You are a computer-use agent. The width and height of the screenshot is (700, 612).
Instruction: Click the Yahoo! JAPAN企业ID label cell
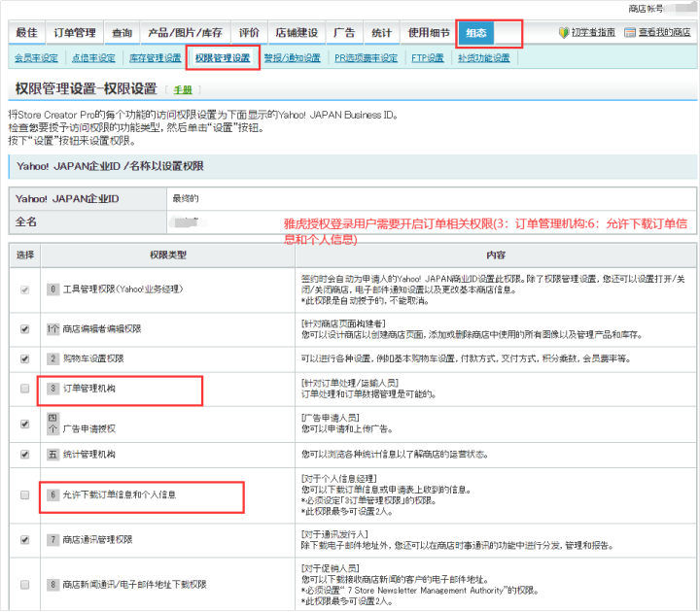[87, 199]
